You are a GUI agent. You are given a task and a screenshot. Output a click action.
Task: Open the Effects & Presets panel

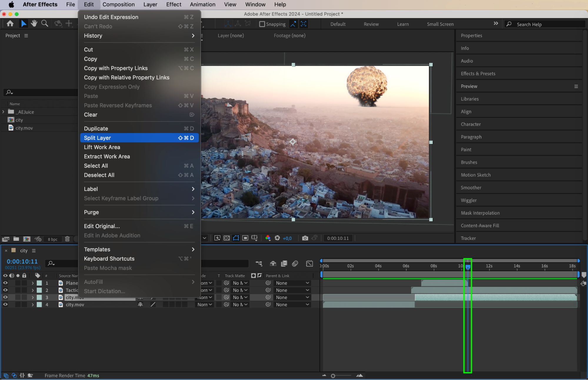click(478, 74)
